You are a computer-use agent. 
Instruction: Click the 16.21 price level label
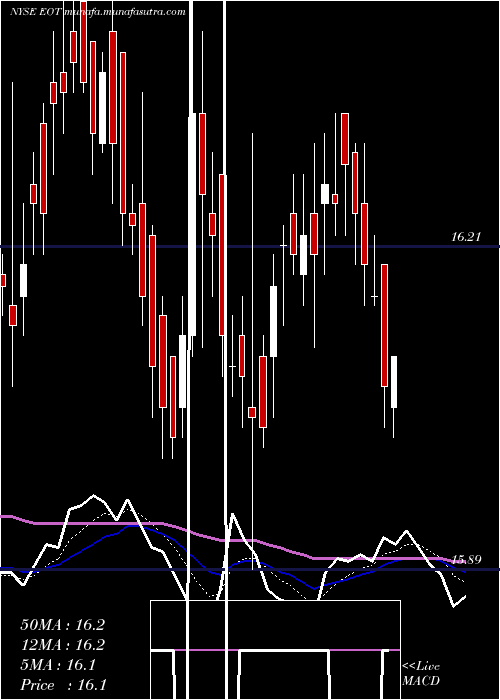tap(466, 237)
